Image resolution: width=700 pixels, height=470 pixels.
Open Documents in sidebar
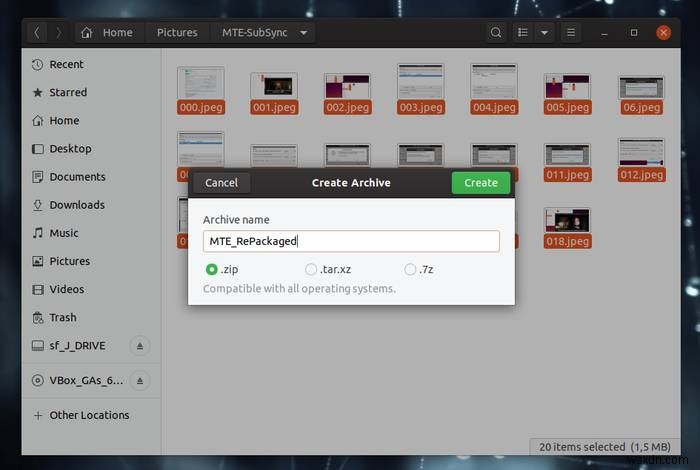[91, 177]
